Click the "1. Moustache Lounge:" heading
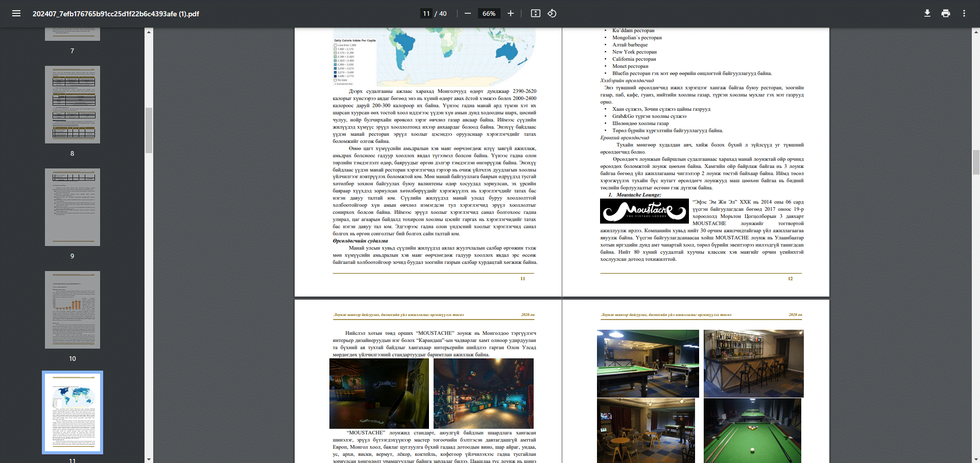This screenshot has height=463, width=980. click(x=635, y=195)
